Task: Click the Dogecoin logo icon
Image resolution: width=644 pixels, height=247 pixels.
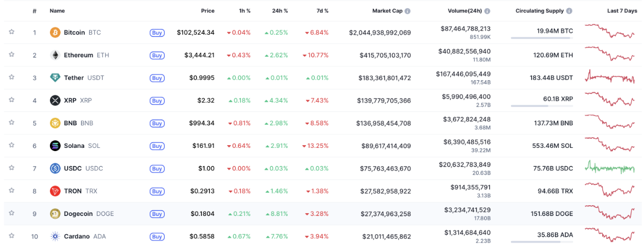Action: pos(55,214)
